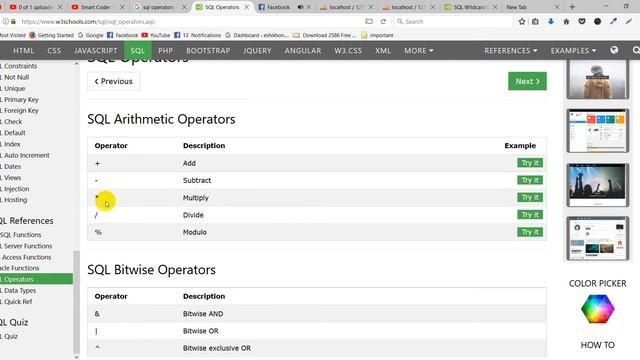The width and height of the screenshot is (640, 360).
Task: Open the PHP tutorial menu item
Action: [x=165, y=51]
